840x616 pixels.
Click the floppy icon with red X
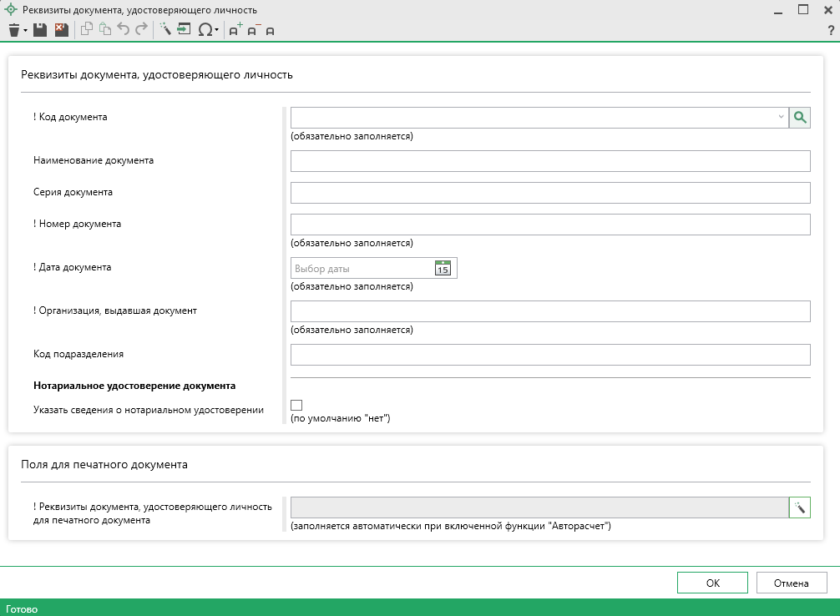[61, 30]
